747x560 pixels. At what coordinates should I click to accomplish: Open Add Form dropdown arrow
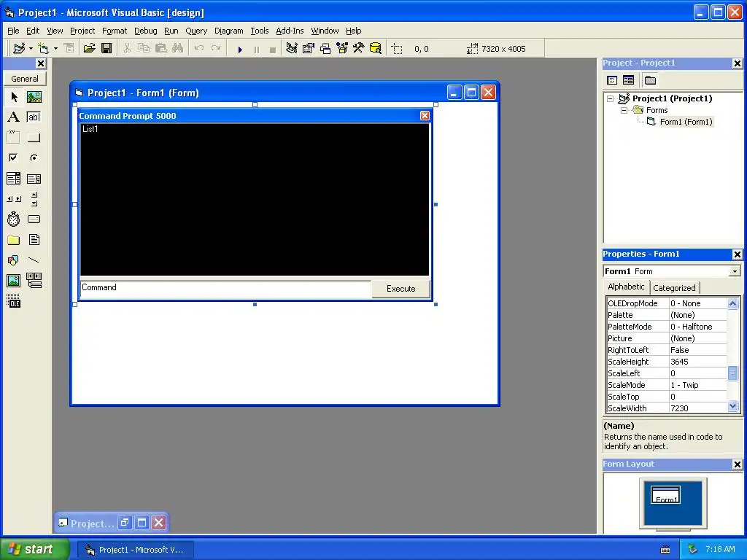55,49
